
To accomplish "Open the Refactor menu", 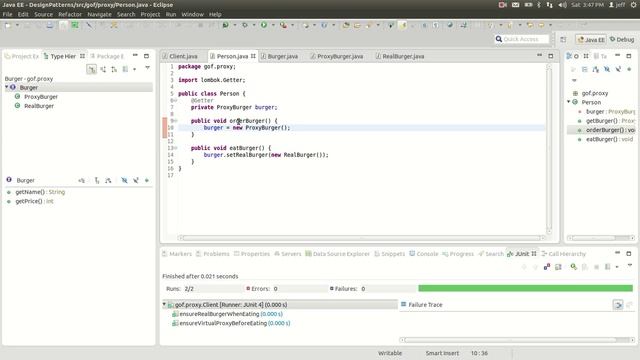I will (70, 14).
